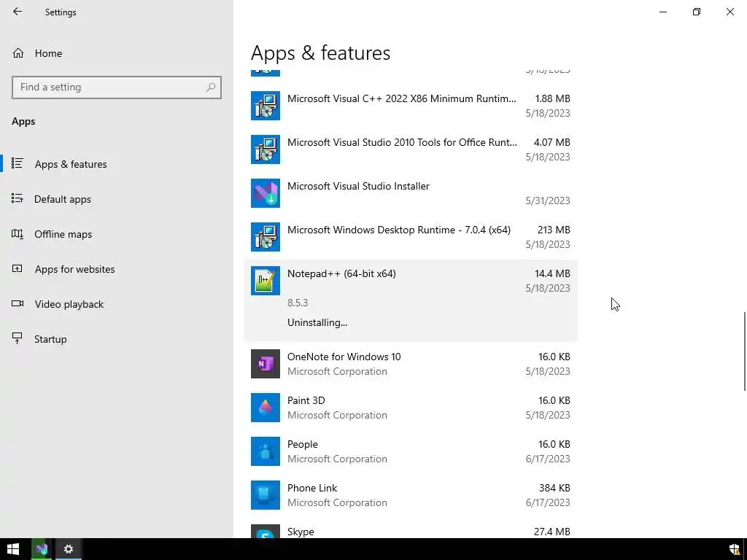747x560 pixels.
Task: Click the Notepad++ app icon
Action: (266, 281)
